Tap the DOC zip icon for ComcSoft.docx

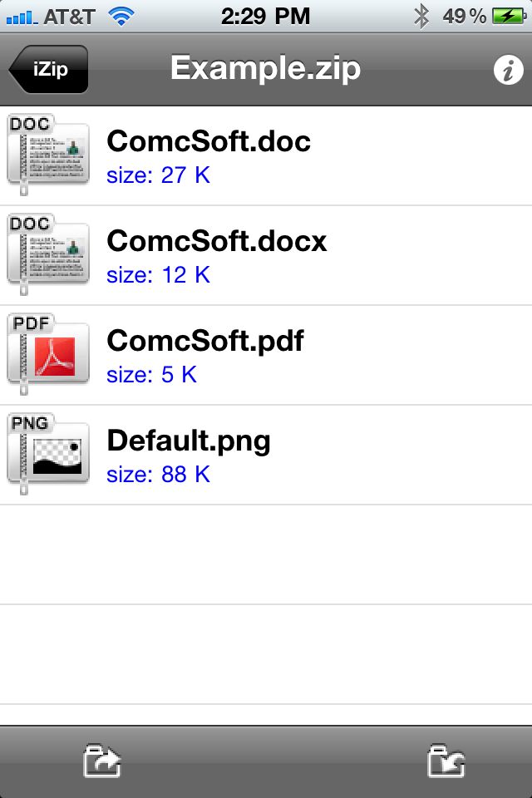pyautogui.click(x=48, y=255)
